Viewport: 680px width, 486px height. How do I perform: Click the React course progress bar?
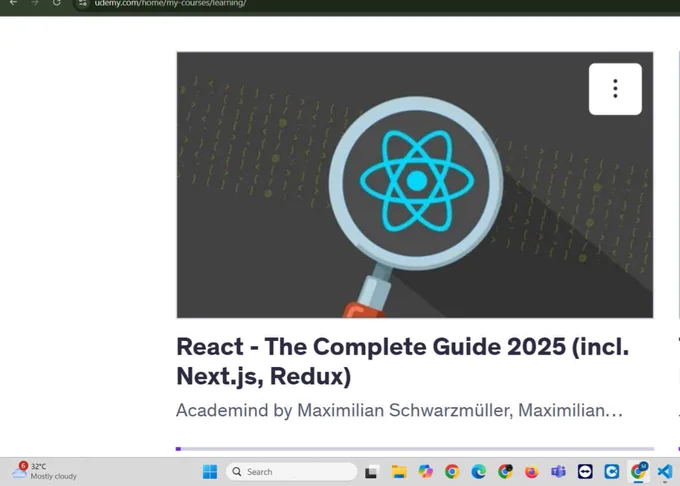pyautogui.click(x=415, y=449)
